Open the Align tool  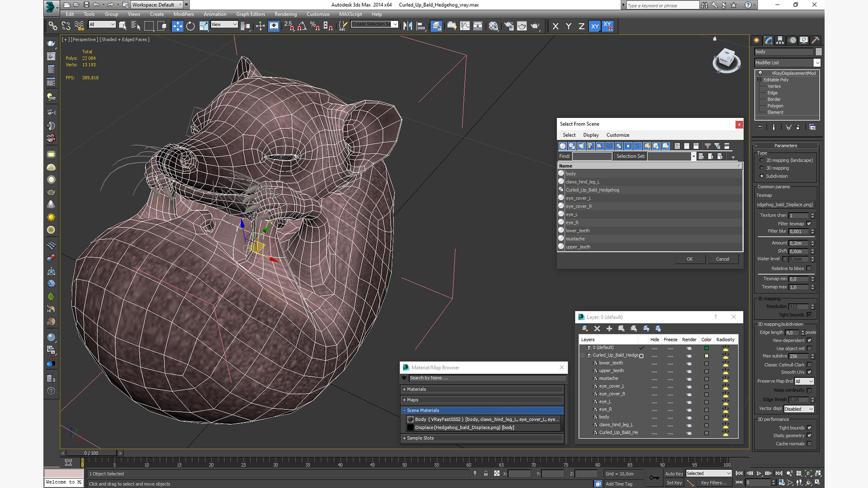pyautogui.click(x=421, y=26)
